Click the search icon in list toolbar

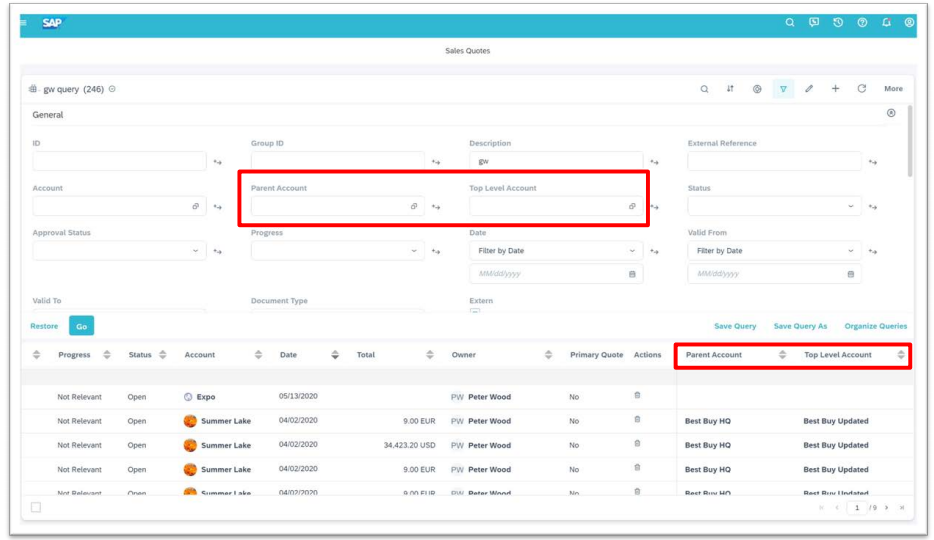click(704, 89)
